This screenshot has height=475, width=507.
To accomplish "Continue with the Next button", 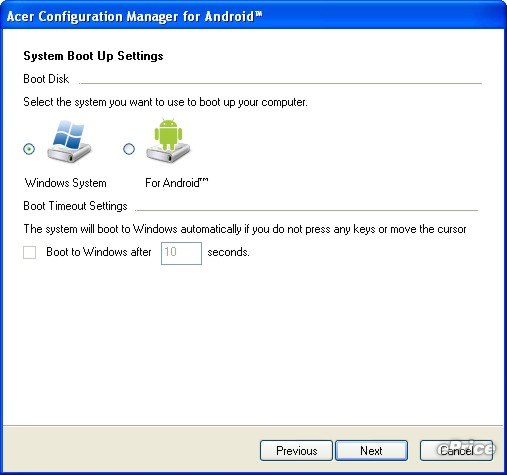I will 371,451.
